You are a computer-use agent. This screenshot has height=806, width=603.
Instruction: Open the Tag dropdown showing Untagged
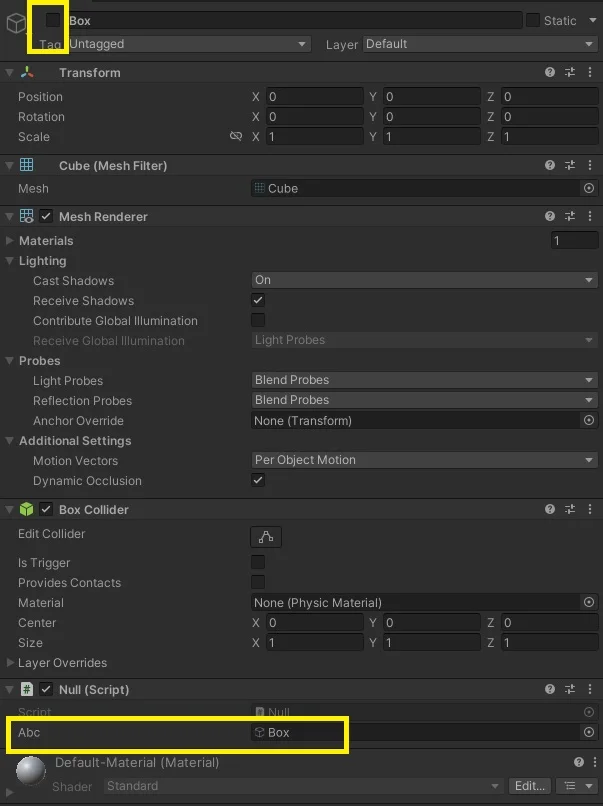189,44
